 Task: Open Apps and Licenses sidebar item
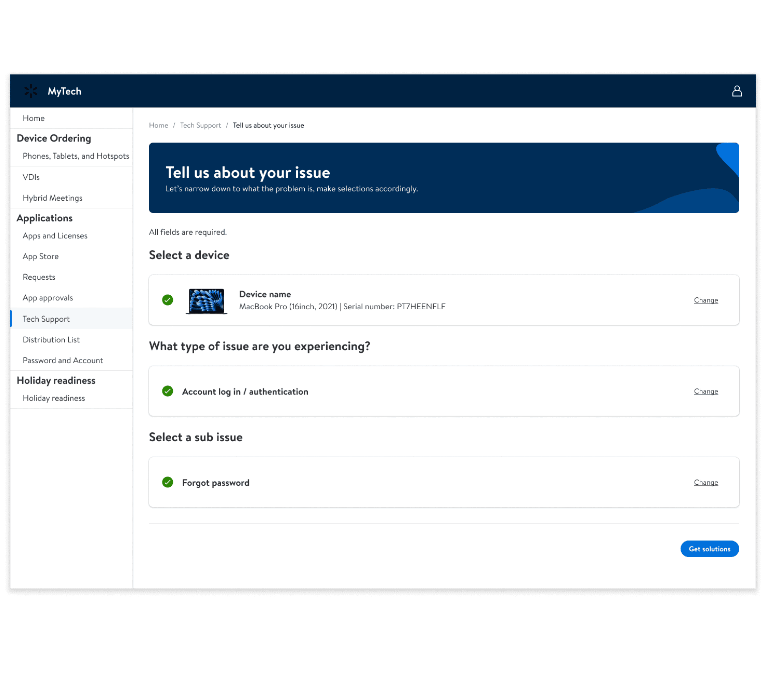click(55, 235)
